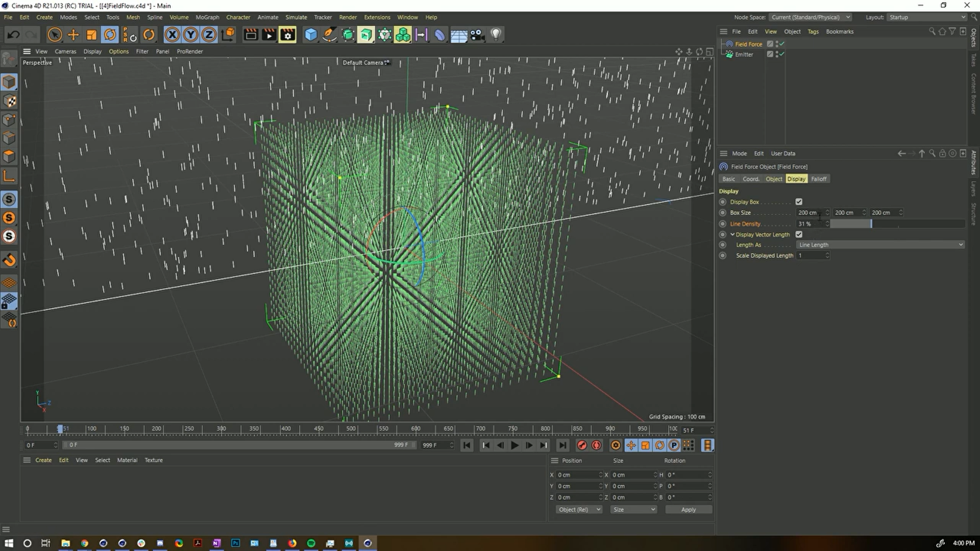Expand the Length As dropdown
980x551 pixels.
click(x=961, y=244)
